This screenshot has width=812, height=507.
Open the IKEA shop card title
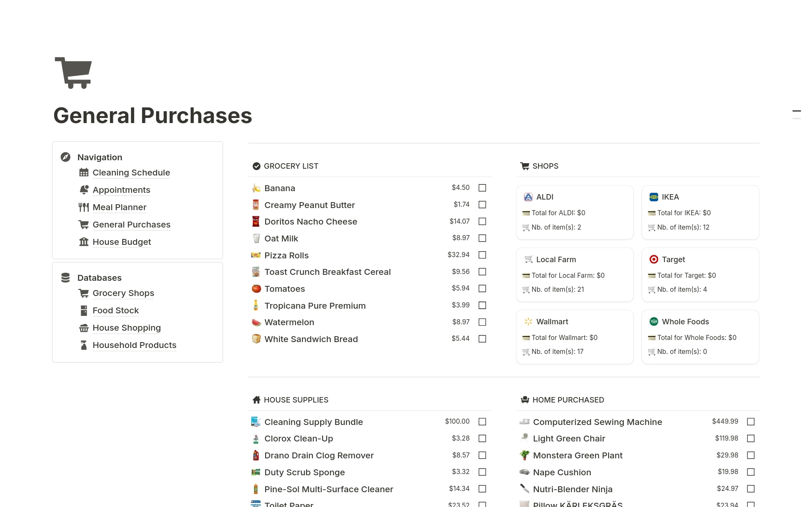tap(670, 197)
